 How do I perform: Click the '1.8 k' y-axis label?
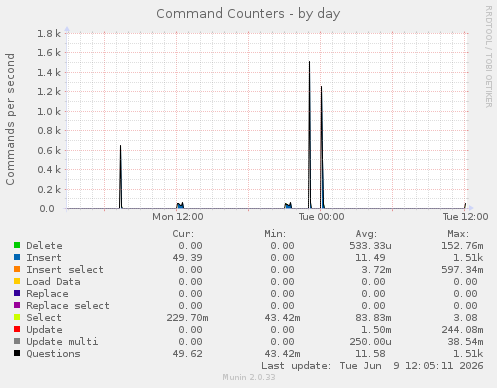point(49,33)
